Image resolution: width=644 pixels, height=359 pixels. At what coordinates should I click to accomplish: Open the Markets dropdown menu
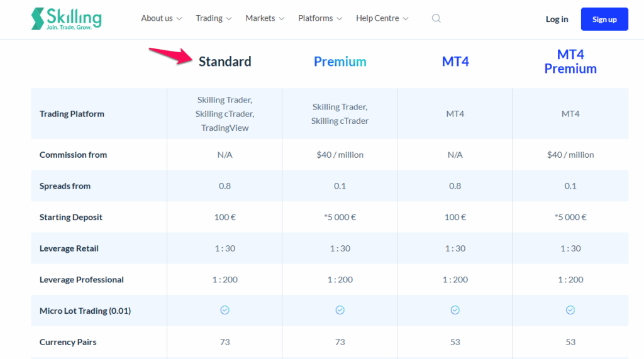[x=265, y=18]
